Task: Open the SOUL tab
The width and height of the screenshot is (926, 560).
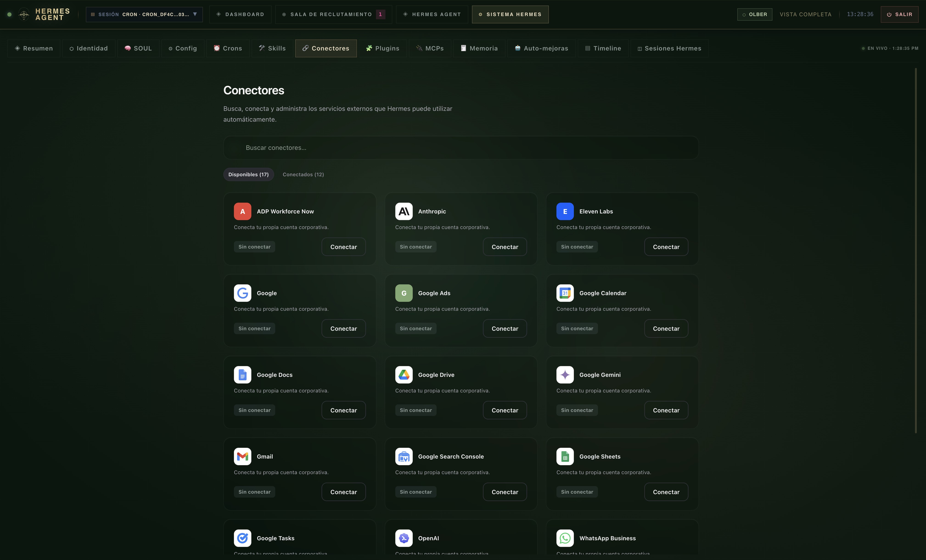Action: (x=138, y=48)
